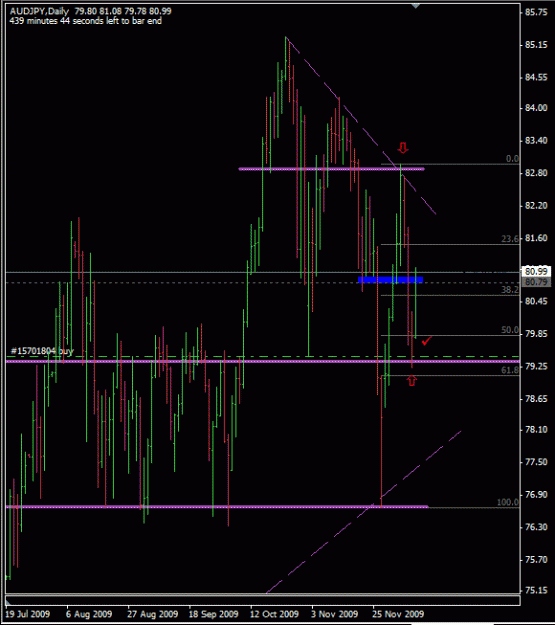The image size is (555, 625).
Task: Click the 84.55 price axis label
Action: [536, 77]
